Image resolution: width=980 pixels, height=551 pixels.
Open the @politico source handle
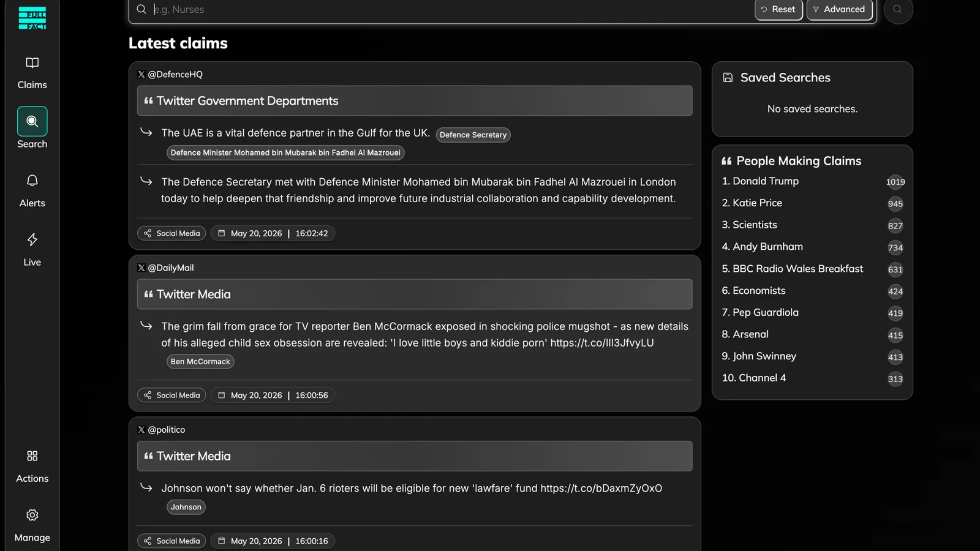click(167, 430)
